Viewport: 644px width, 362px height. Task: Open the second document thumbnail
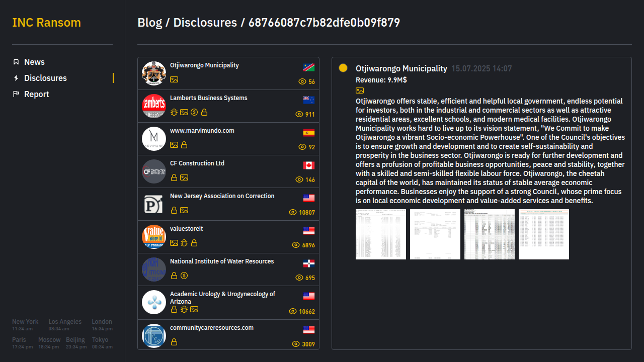pos(435,234)
